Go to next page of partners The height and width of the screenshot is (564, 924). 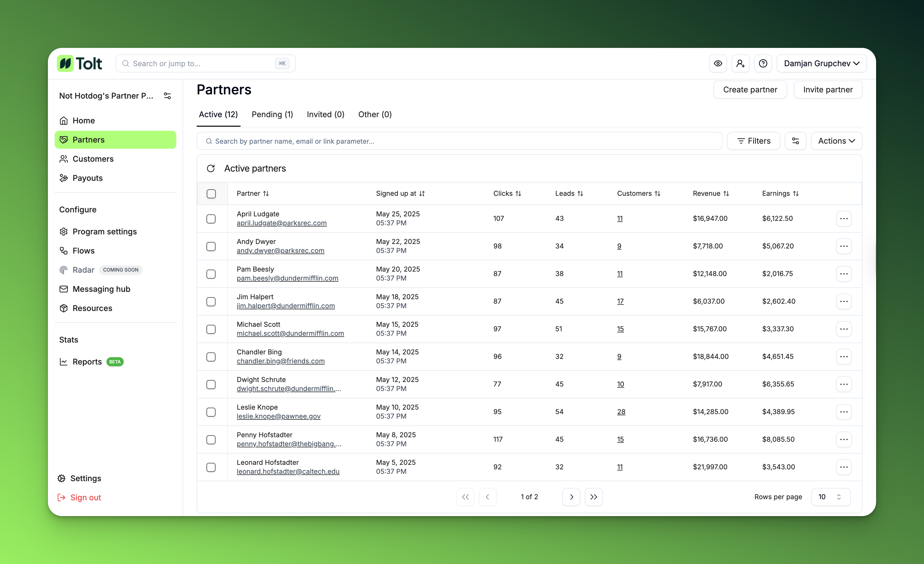[x=571, y=497]
